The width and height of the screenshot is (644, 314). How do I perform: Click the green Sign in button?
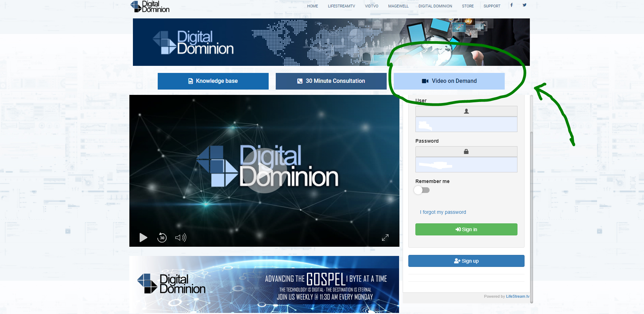466,229
